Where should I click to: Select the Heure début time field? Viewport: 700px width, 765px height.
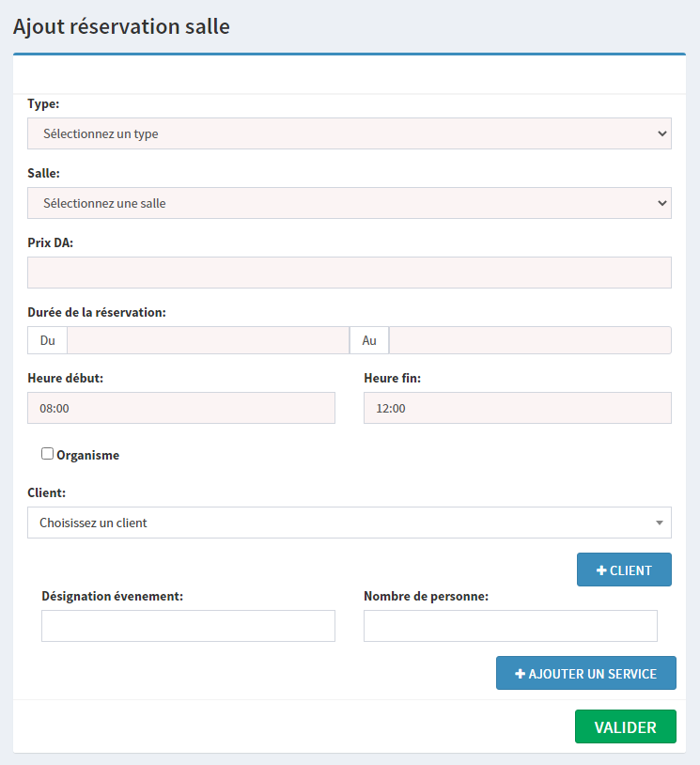[x=181, y=409]
